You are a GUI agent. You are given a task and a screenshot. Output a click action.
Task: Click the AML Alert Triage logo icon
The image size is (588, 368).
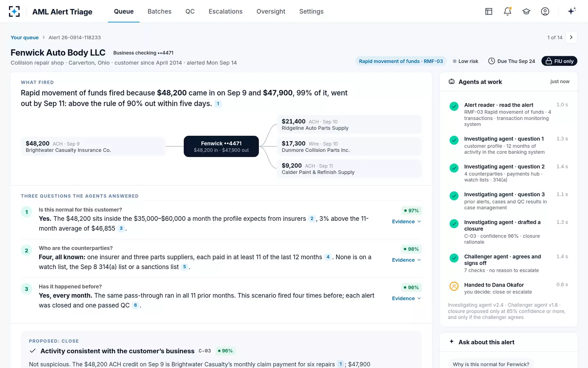coord(14,11)
